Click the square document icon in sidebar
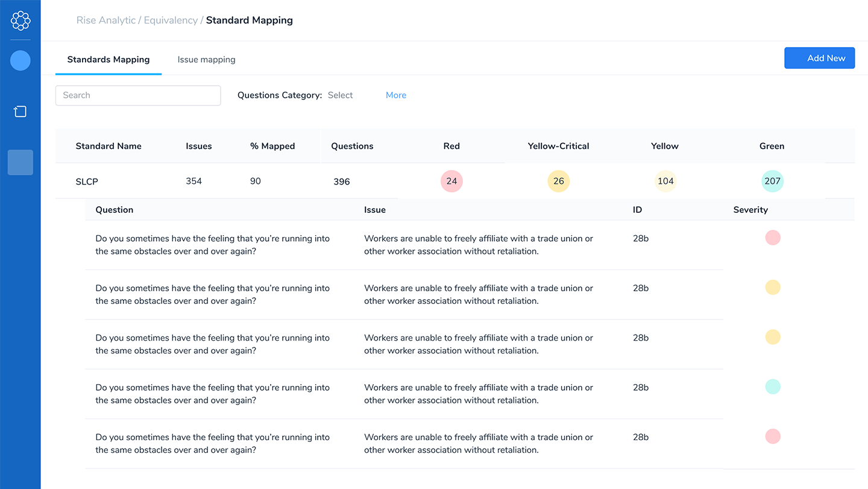This screenshot has height=489, width=868. tap(20, 112)
